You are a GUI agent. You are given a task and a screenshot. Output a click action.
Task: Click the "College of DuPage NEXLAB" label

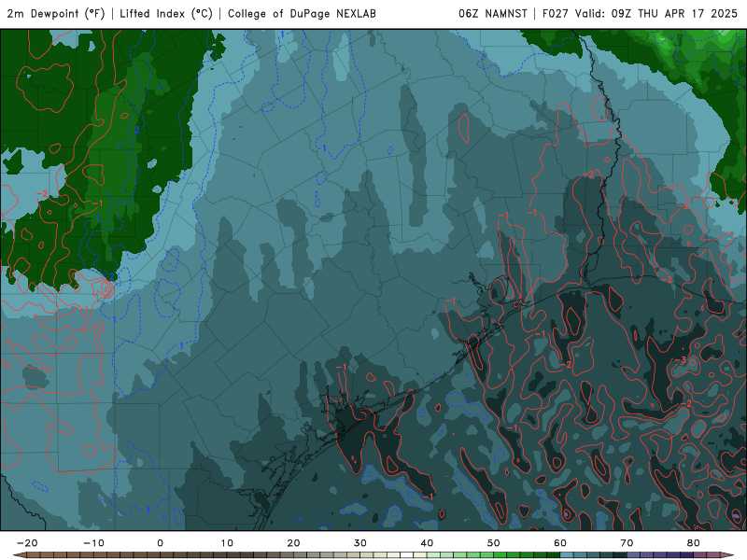tap(302, 14)
